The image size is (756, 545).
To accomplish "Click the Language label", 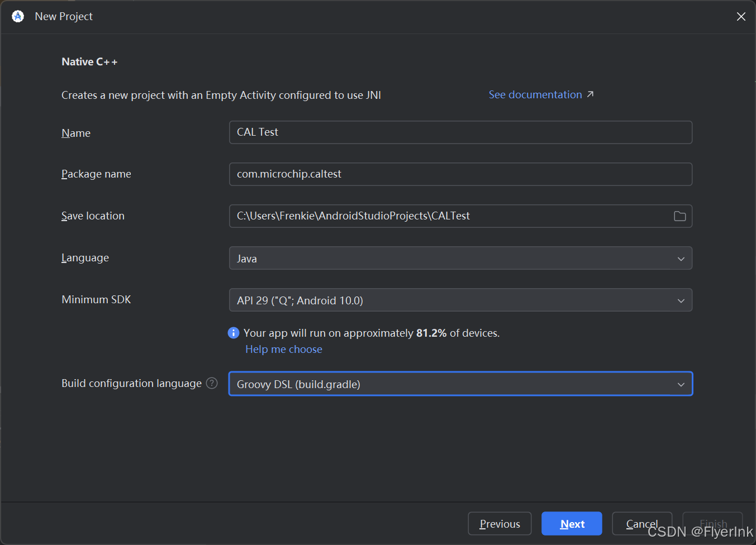I will (x=85, y=258).
